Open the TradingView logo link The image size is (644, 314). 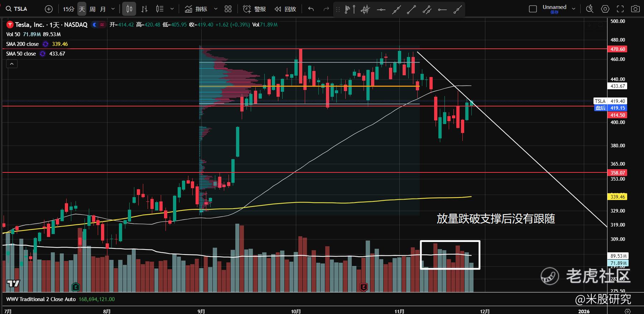(x=13, y=284)
